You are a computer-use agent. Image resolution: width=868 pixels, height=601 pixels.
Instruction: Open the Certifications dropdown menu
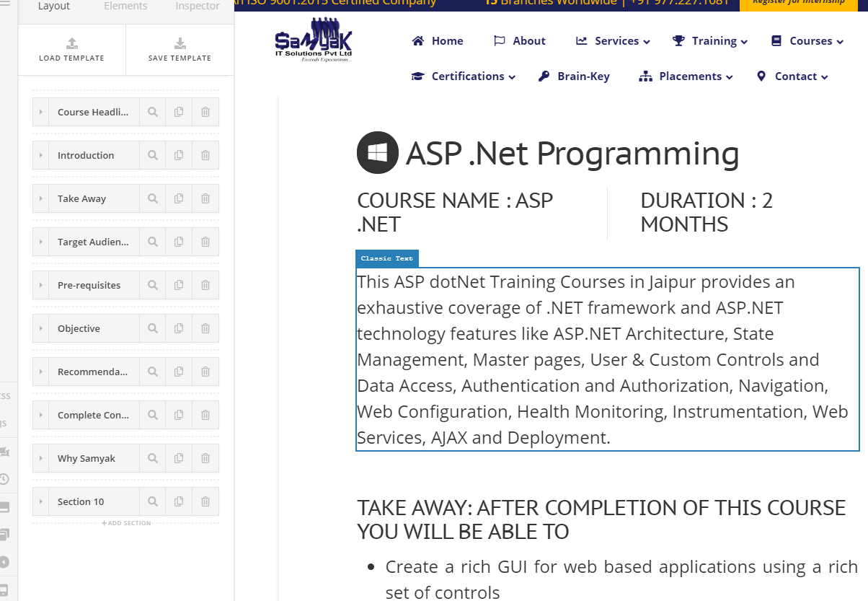[463, 76]
